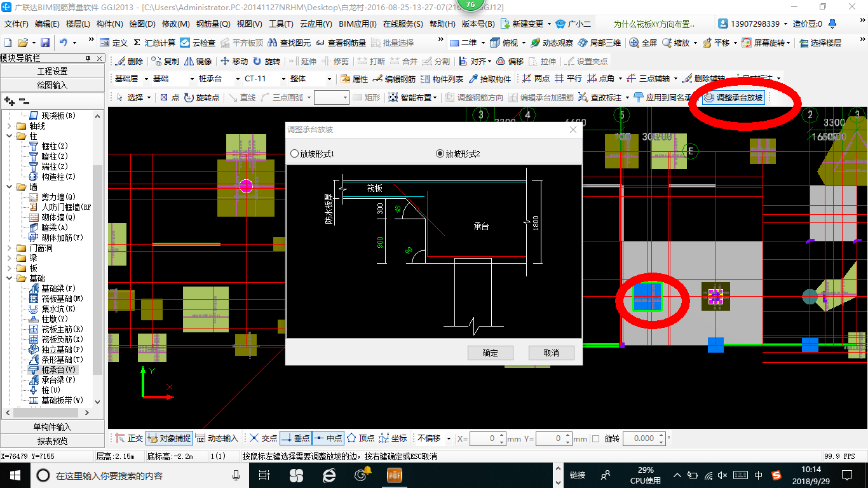Click Windows Start button
Viewport: 868px width, 488px height.
[15, 475]
